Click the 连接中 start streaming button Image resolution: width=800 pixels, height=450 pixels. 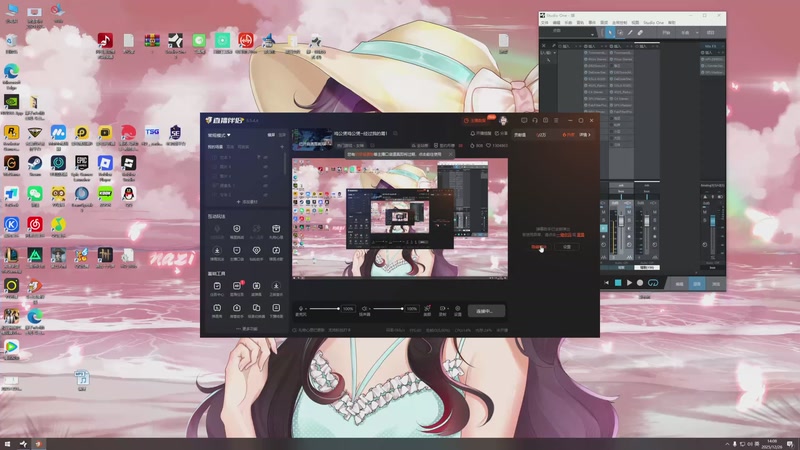(x=484, y=311)
